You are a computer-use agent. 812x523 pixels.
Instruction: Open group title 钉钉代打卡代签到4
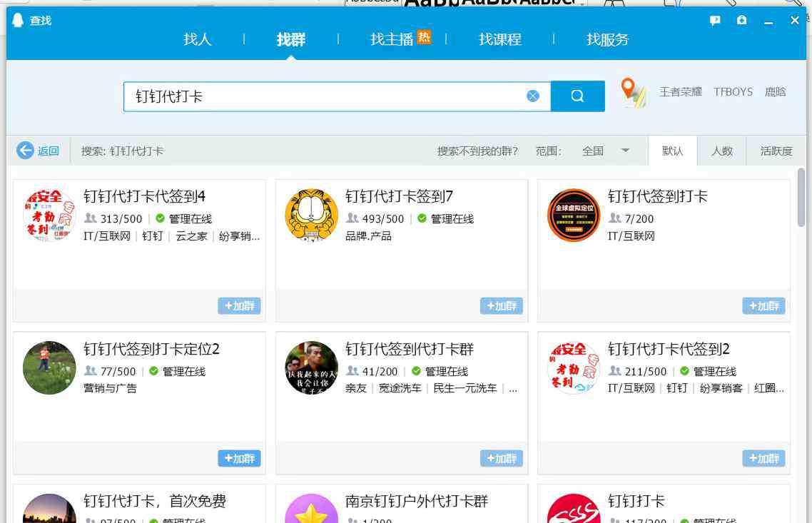click(144, 196)
